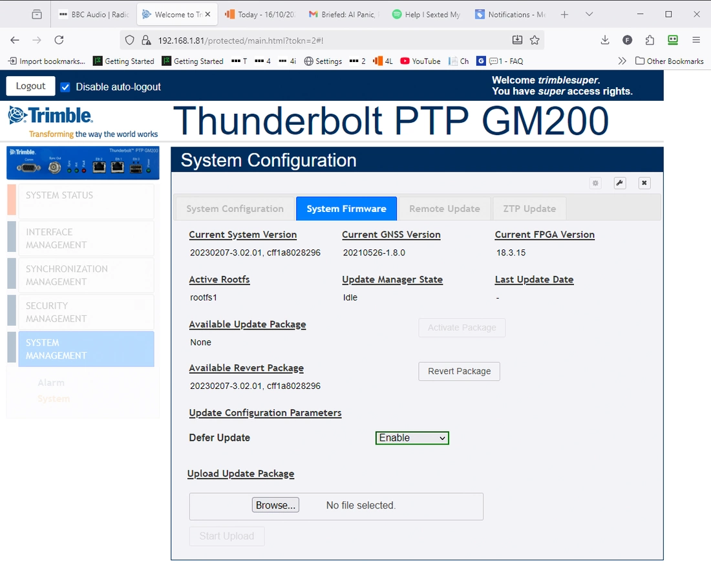Click the Firefox reload page icon
Image resolution: width=711 pixels, height=588 pixels.
(59, 40)
